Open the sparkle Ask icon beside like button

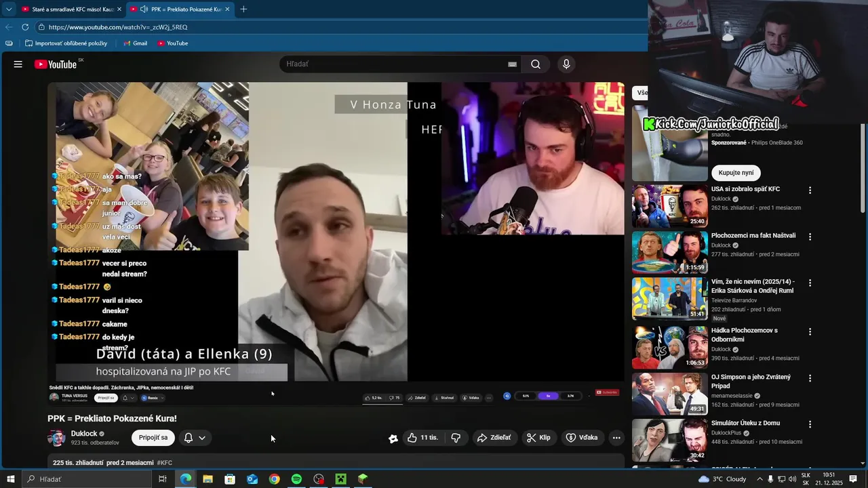click(x=393, y=439)
